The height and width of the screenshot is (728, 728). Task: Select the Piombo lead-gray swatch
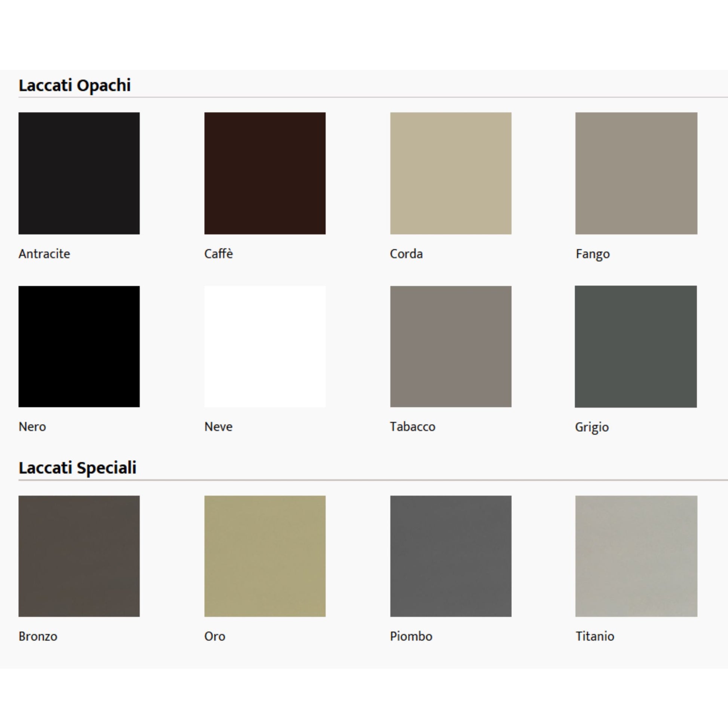coord(451,556)
